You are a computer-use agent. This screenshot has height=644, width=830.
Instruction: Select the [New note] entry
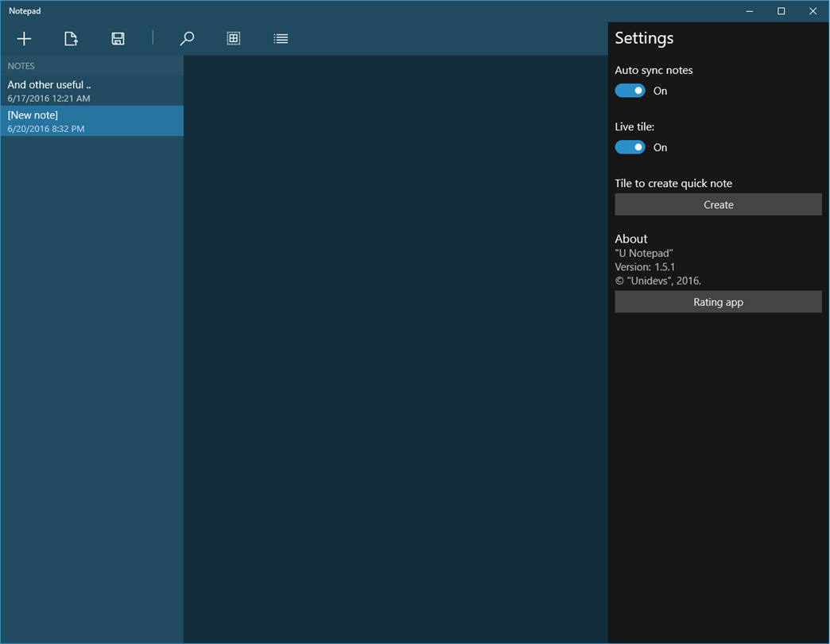(92, 121)
